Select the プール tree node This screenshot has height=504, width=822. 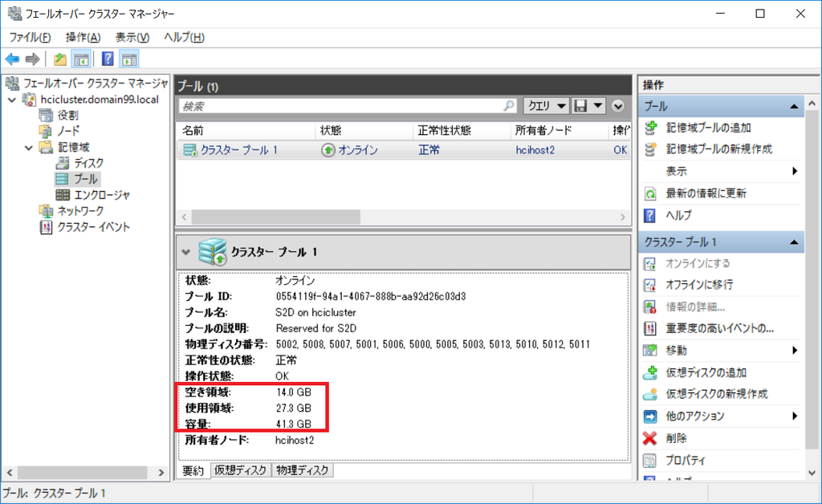[x=85, y=179]
